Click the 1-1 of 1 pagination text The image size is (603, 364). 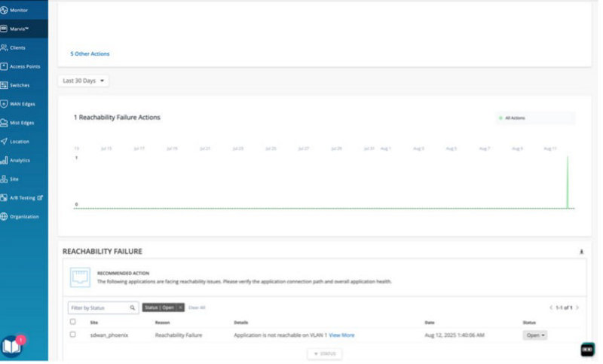point(564,307)
